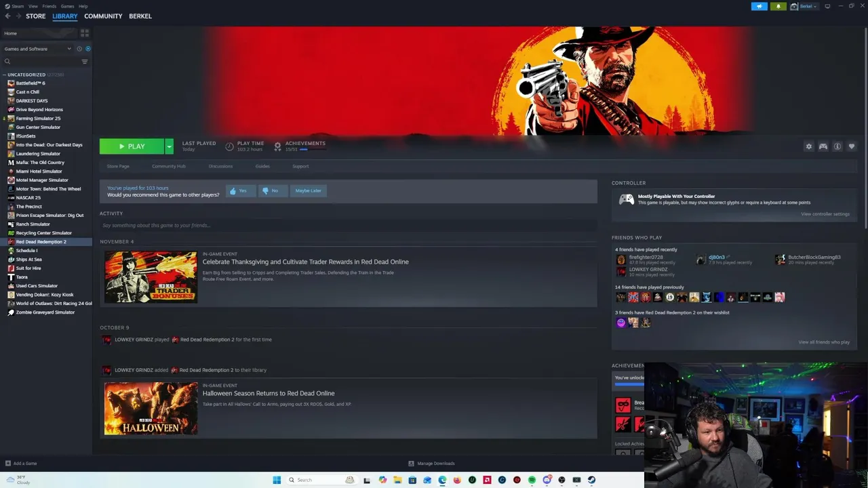Click the library search field
This screenshot has height=488, width=868.
(x=41, y=62)
